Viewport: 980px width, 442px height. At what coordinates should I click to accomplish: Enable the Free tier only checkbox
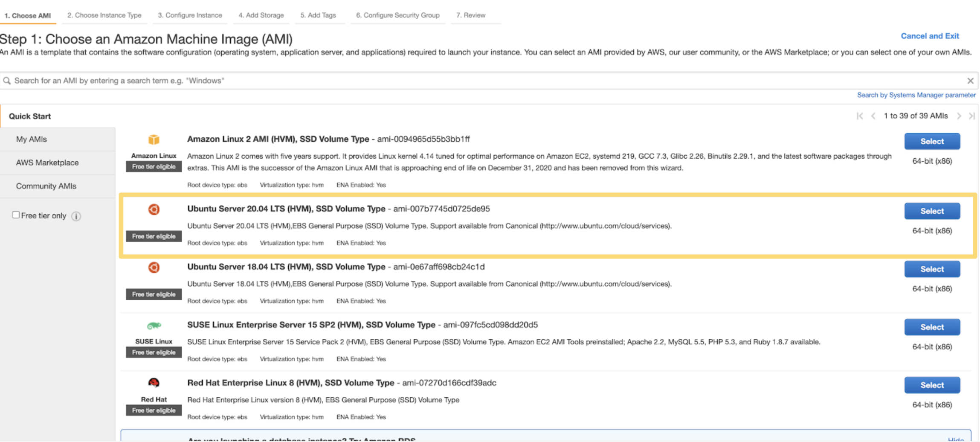[x=16, y=215]
